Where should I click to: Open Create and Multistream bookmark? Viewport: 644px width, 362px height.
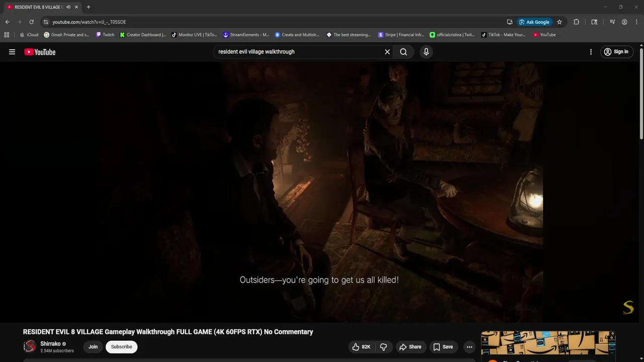pyautogui.click(x=297, y=35)
